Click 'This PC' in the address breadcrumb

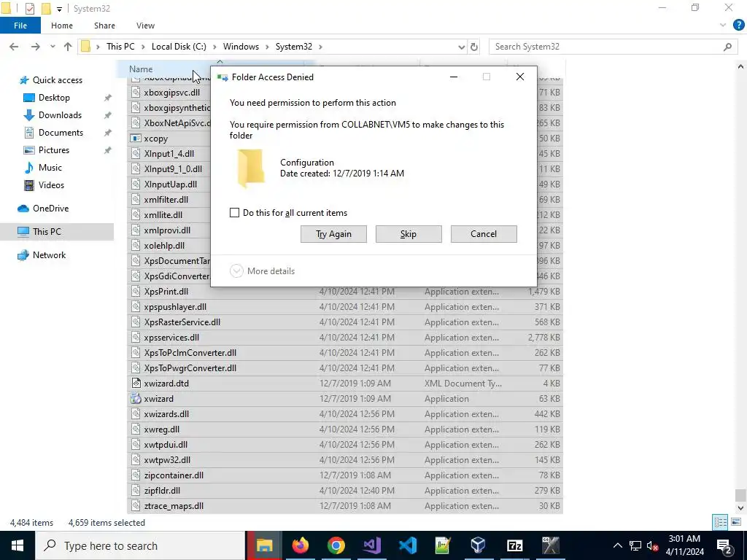(x=120, y=47)
